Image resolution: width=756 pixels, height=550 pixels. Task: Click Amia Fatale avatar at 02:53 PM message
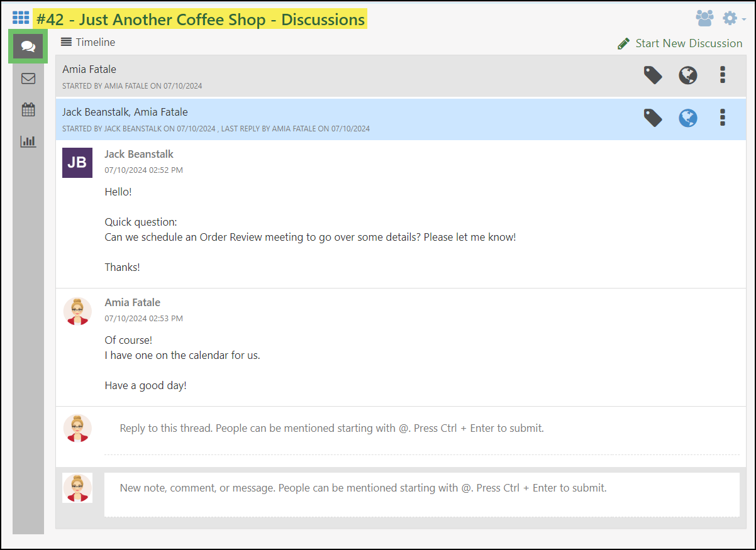[77, 311]
